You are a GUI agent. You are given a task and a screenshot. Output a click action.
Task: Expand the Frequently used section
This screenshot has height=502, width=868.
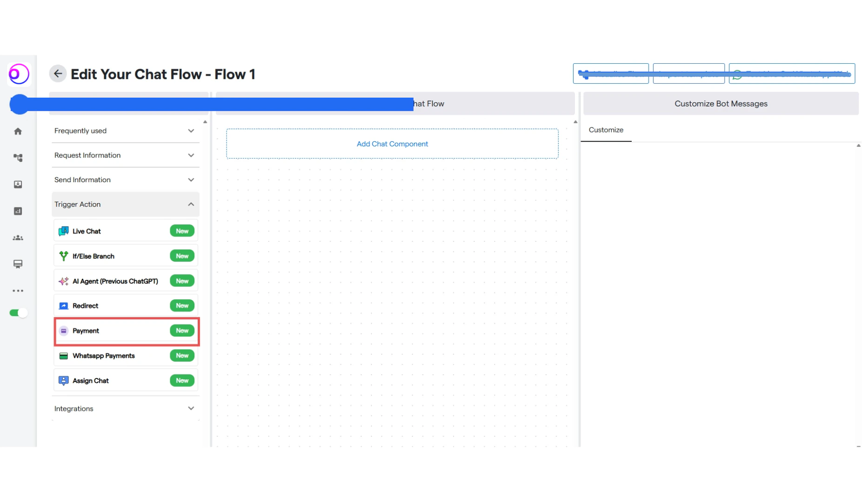coord(125,131)
